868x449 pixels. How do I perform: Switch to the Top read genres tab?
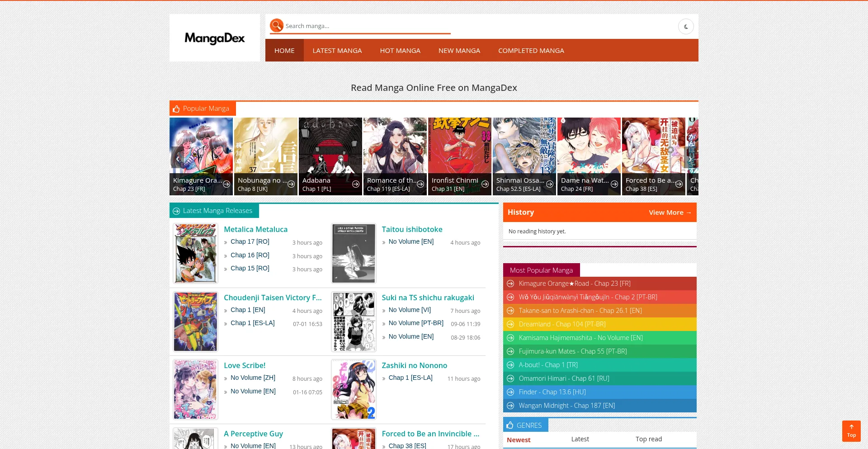click(x=649, y=439)
